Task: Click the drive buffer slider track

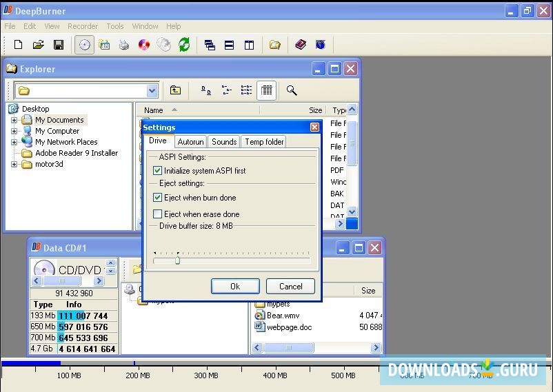Action: [x=232, y=261]
